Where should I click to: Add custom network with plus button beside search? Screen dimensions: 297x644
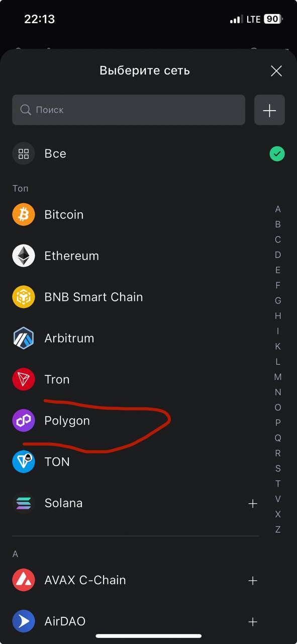pyautogui.click(x=270, y=110)
